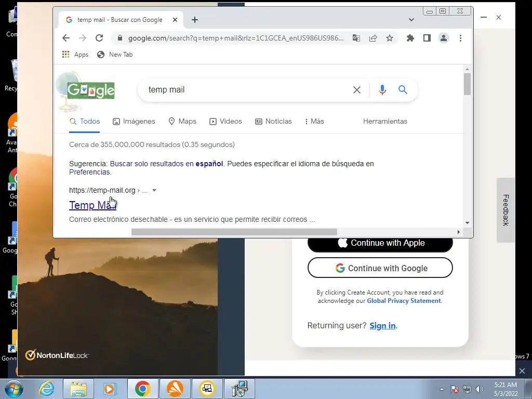This screenshot has height=399, width=532.
Task: Open the Apps shortcut in bookmarks bar
Action: tap(75, 54)
